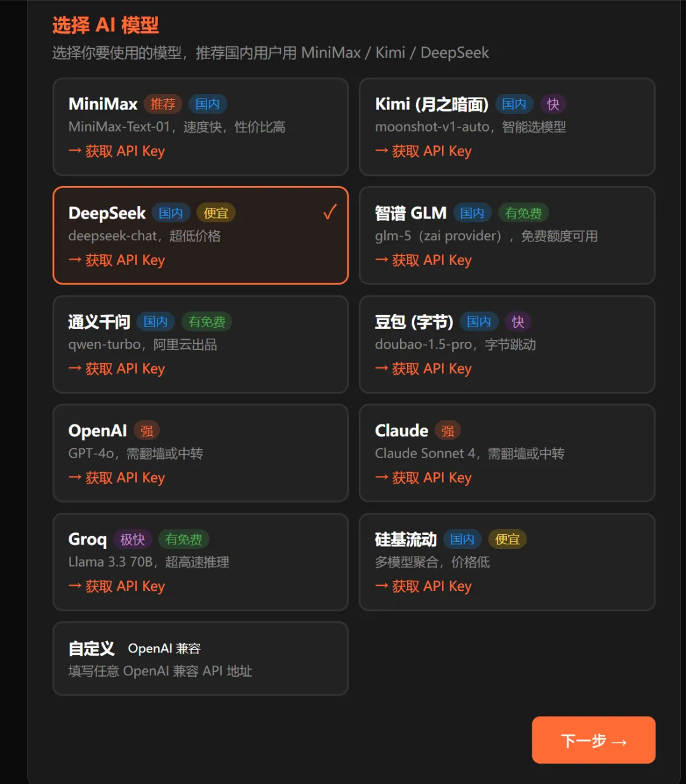This screenshot has height=784, width=686.
Task: Click the 填写任意 OpenAI 兼容 API 地址 text
Action: pos(161,672)
